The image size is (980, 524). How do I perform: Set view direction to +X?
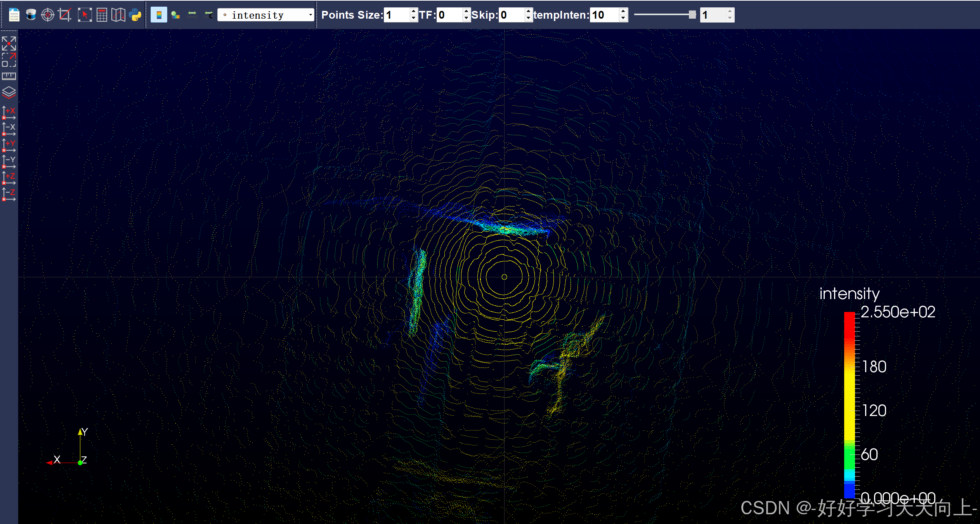[x=9, y=113]
